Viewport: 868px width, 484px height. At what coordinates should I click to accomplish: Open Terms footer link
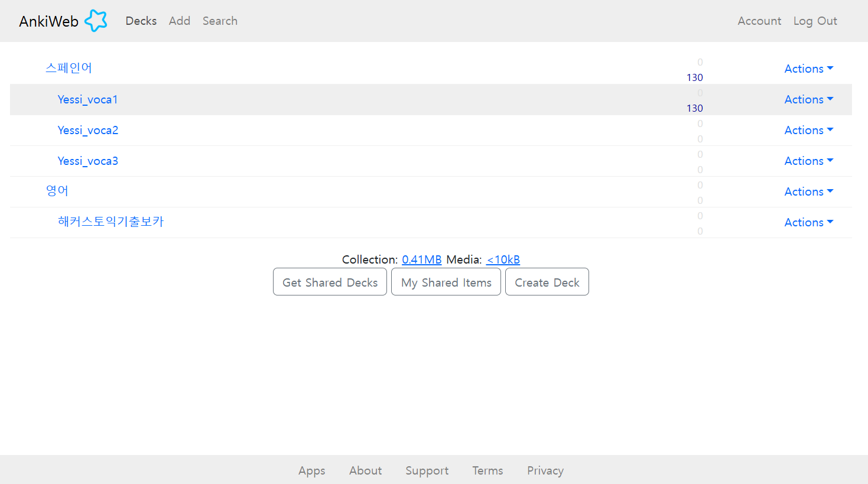(487, 470)
